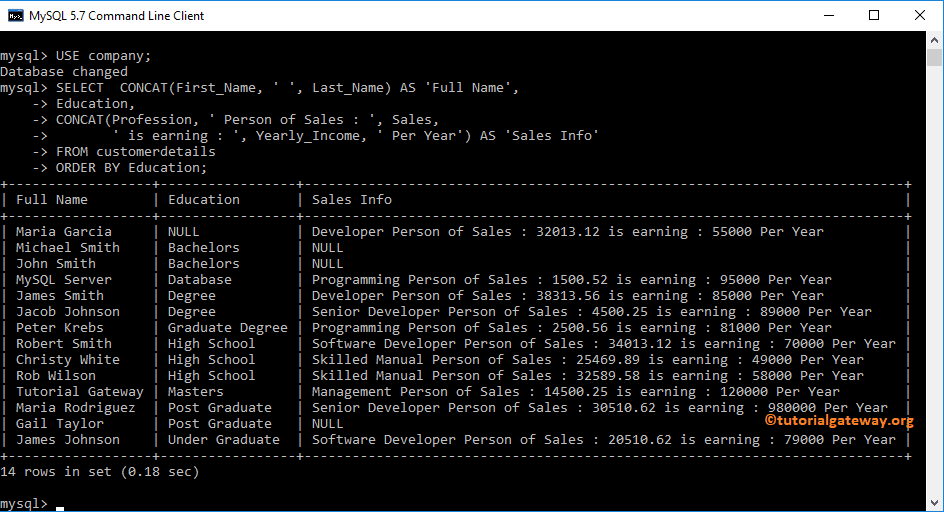
Task: Open the tutorialgateway.org watermark link
Action: click(x=838, y=421)
